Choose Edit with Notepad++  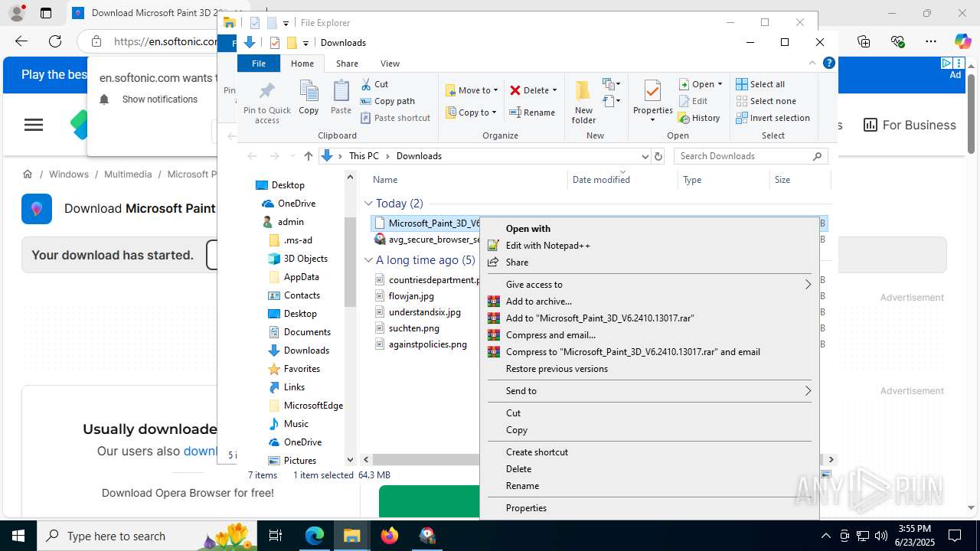click(649, 246)
